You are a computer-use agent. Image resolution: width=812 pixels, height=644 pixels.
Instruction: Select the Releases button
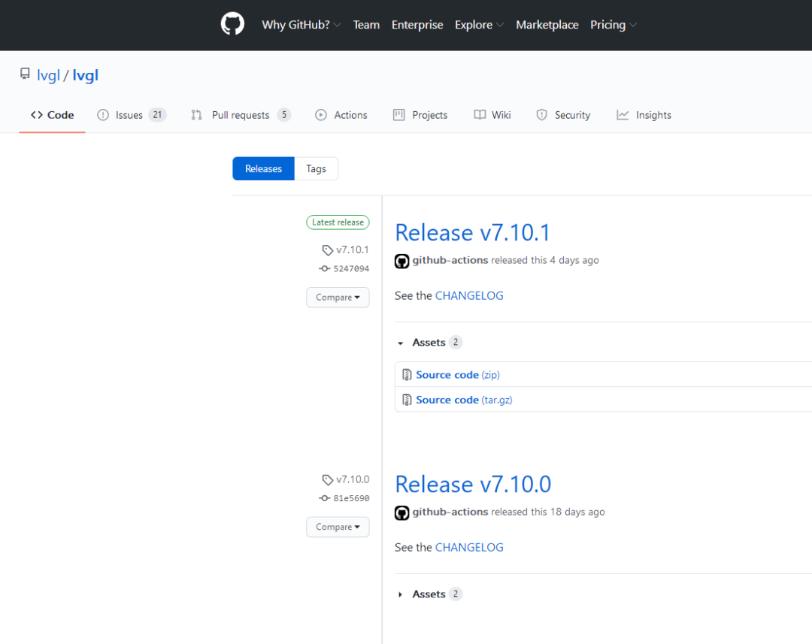264,169
